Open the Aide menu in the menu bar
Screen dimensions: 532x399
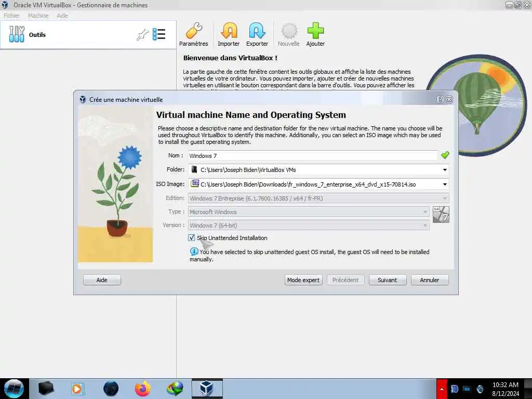click(x=62, y=16)
